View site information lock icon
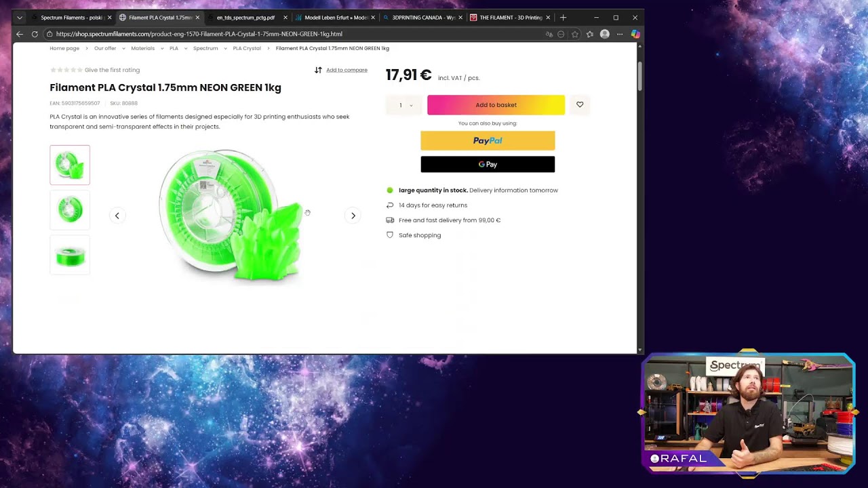The image size is (868, 488). (x=50, y=34)
